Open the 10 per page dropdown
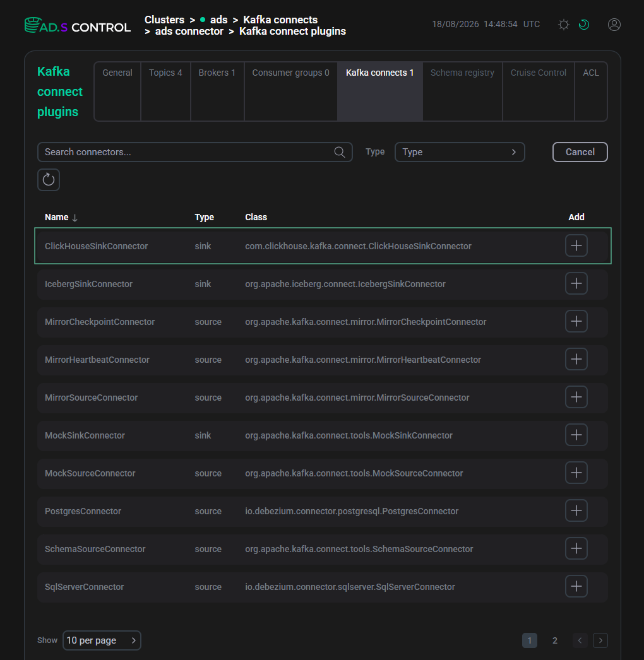 102,640
